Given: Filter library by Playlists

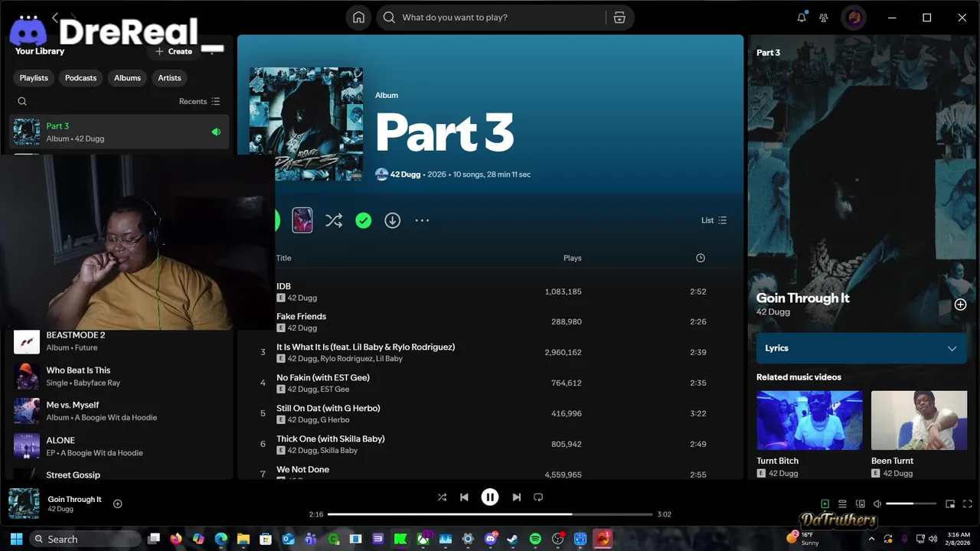Looking at the screenshot, I should point(34,78).
